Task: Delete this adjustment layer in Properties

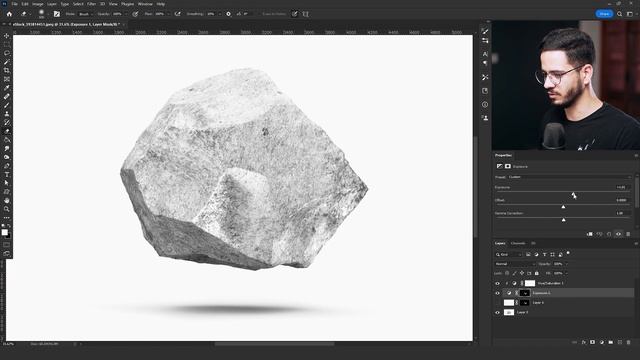Action: 628,234
